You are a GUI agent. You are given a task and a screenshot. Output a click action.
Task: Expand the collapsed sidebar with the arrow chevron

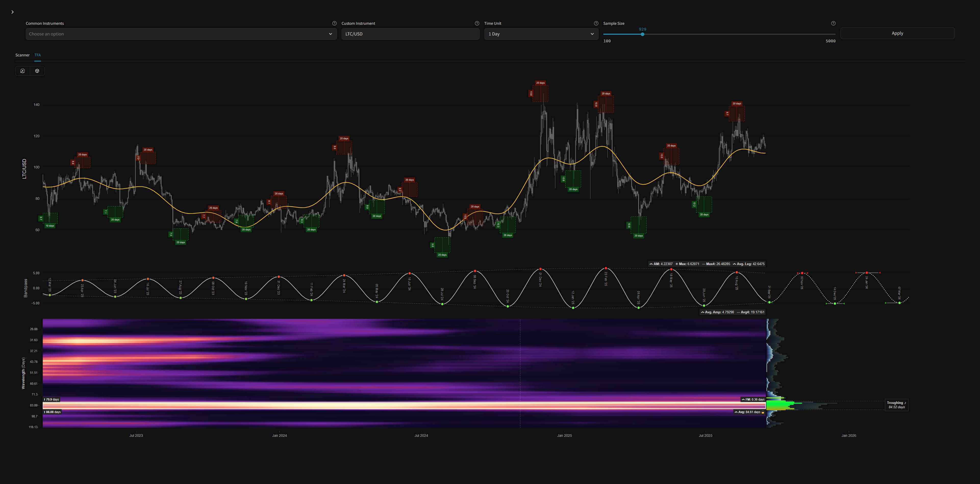tap(12, 12)
